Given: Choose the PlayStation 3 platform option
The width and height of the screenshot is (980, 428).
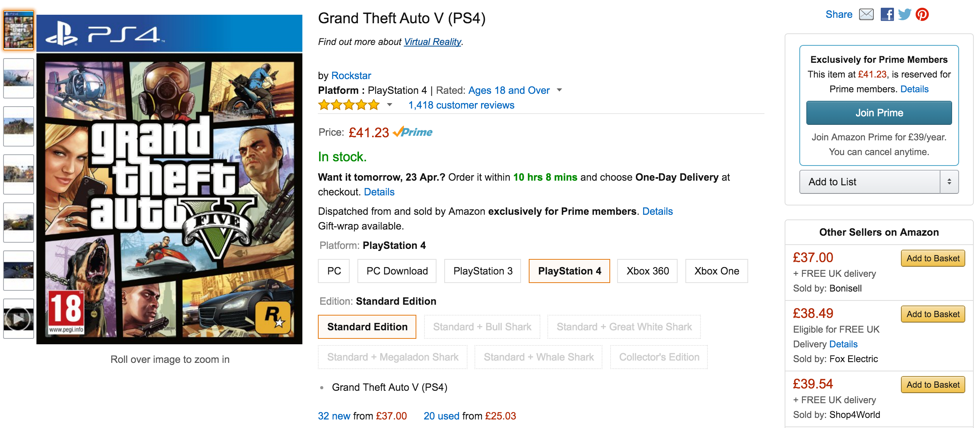Looking at the screenshot, I should (x=483, y=271).
